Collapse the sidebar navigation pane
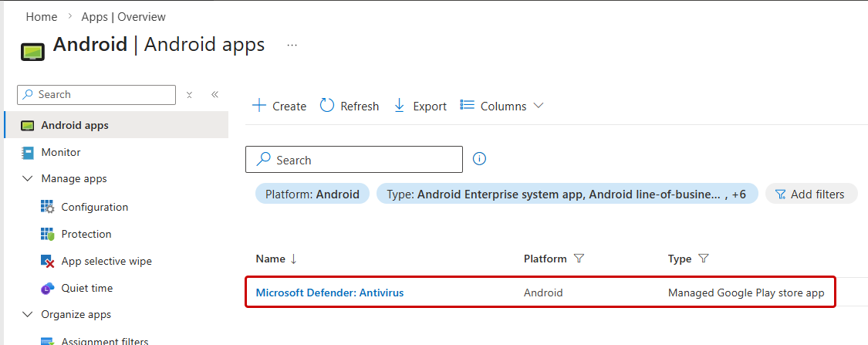The width and height of the screenshot is (868, 345). point(214,94)
